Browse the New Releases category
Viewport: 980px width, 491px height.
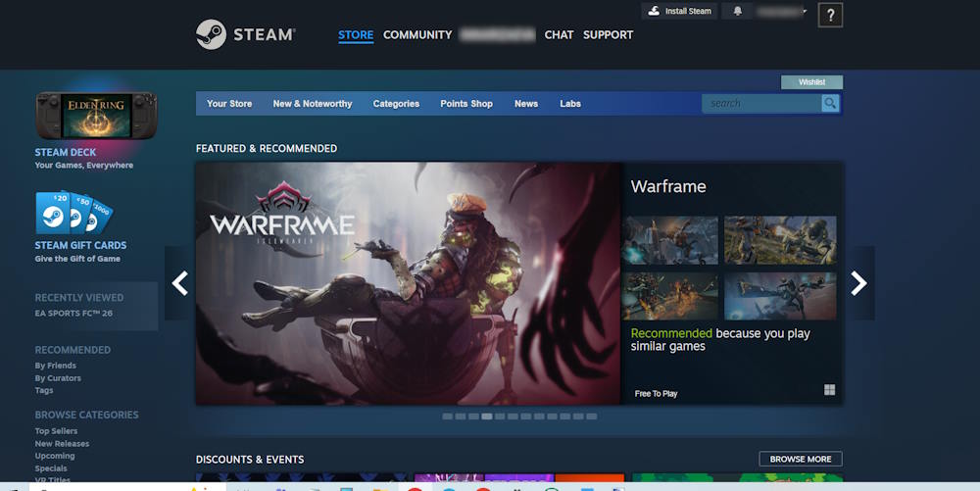pos(62,444)
